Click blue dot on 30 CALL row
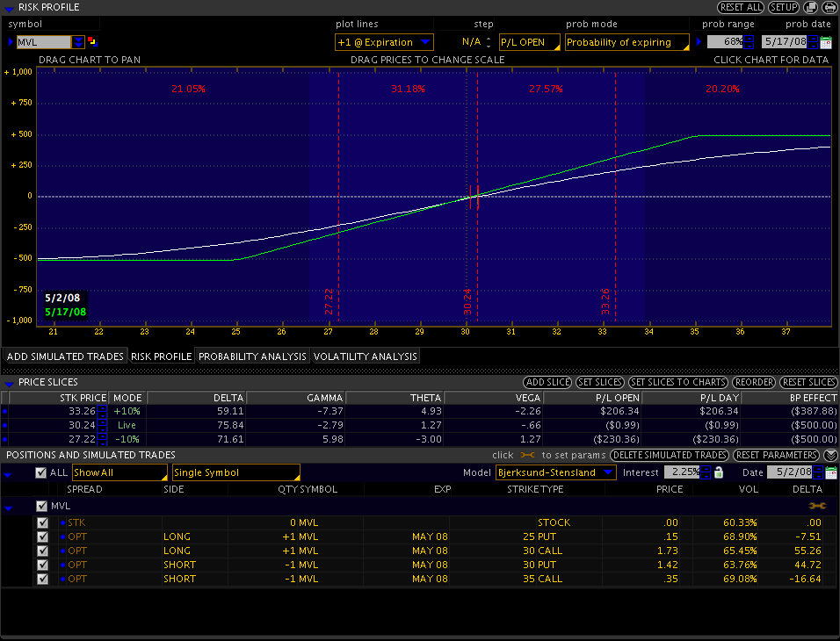The height and width of the screenshot is (641, 840). pyautogui.click(x=63, y=551)
